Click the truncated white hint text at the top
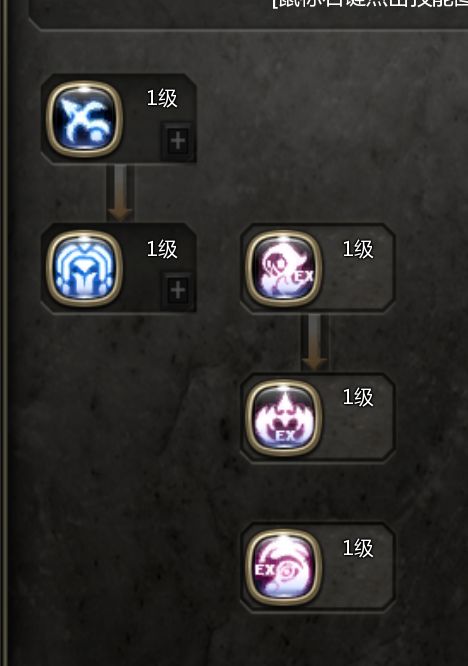Image resolution: width=468 pixels, height=666 pixels. (369, 4)
